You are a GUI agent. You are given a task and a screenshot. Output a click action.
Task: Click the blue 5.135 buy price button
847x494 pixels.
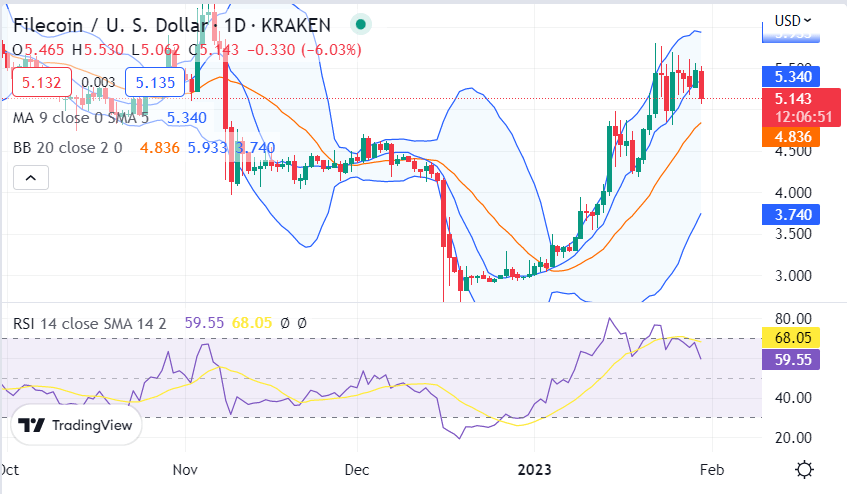click(x=155, y=83)
